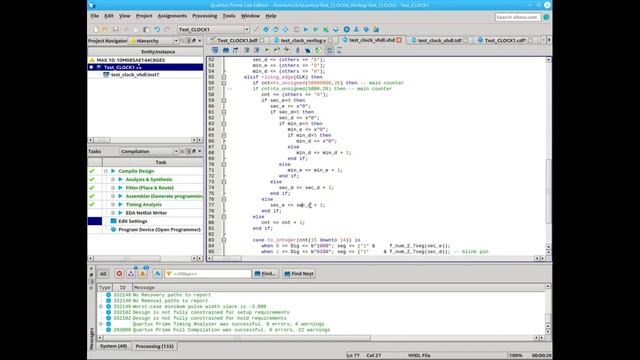Open the Hierarchy dropdown in Project Navigator

pyautogui.click(x=176, y=41)
